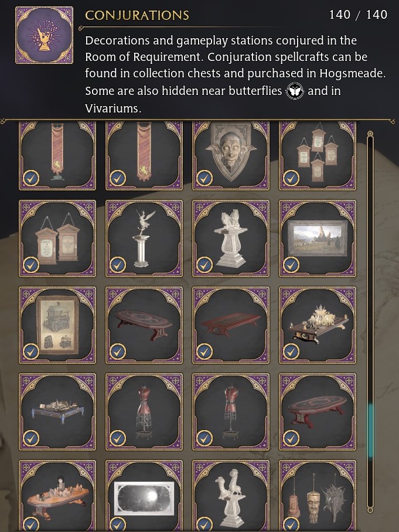Click checkmark on two hanging plaques tile

point(31,265)
